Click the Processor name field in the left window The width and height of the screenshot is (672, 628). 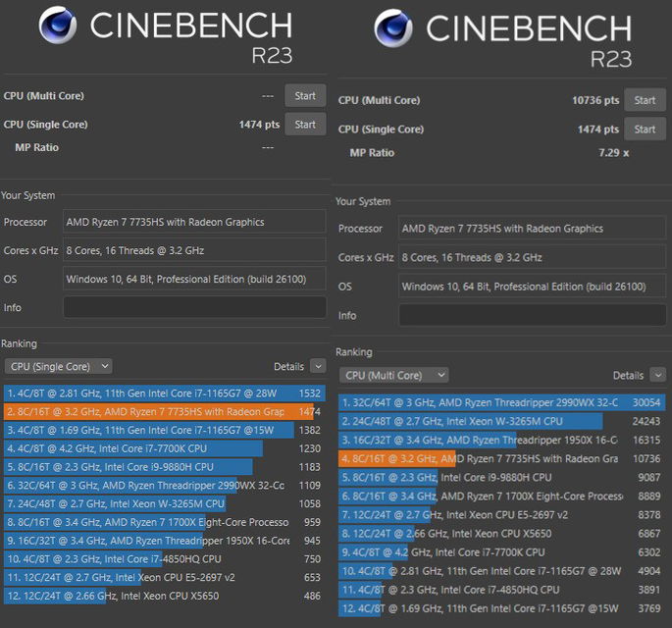point(194,222)
